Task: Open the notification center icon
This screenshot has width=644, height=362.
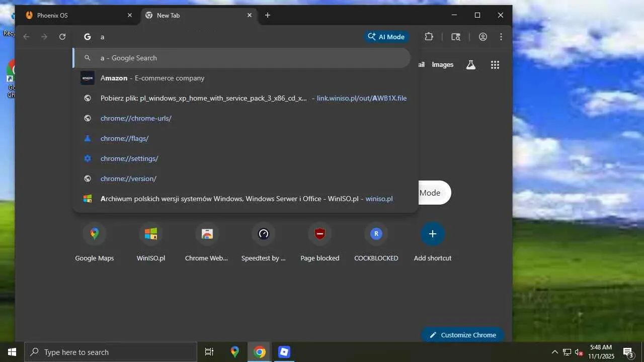Action: click(x=628, y=352)
